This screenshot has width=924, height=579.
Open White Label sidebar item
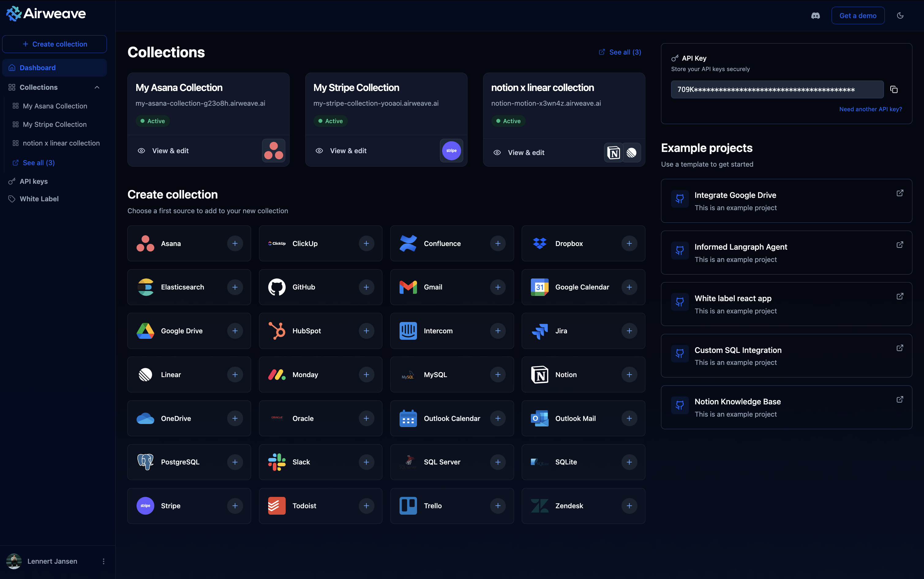39,199
